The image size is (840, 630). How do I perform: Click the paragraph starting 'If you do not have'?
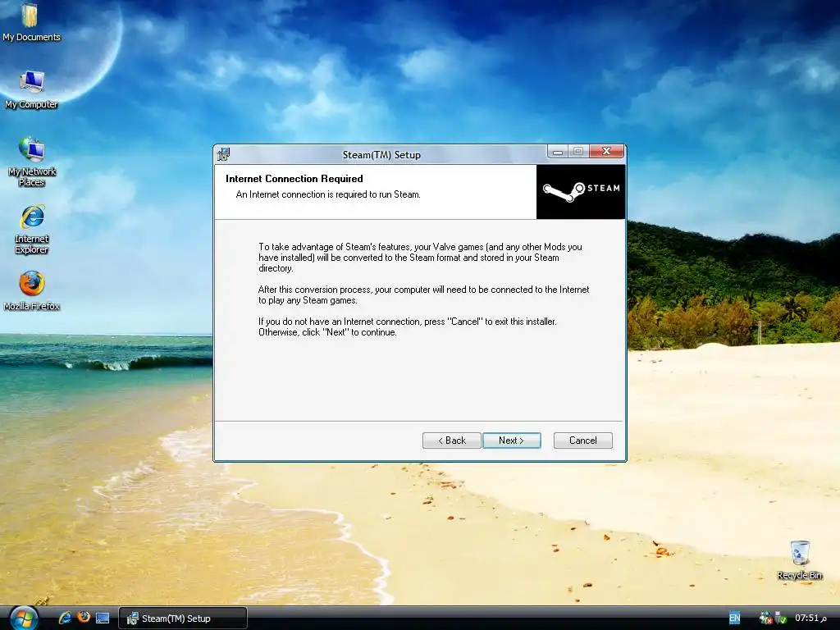407,326
